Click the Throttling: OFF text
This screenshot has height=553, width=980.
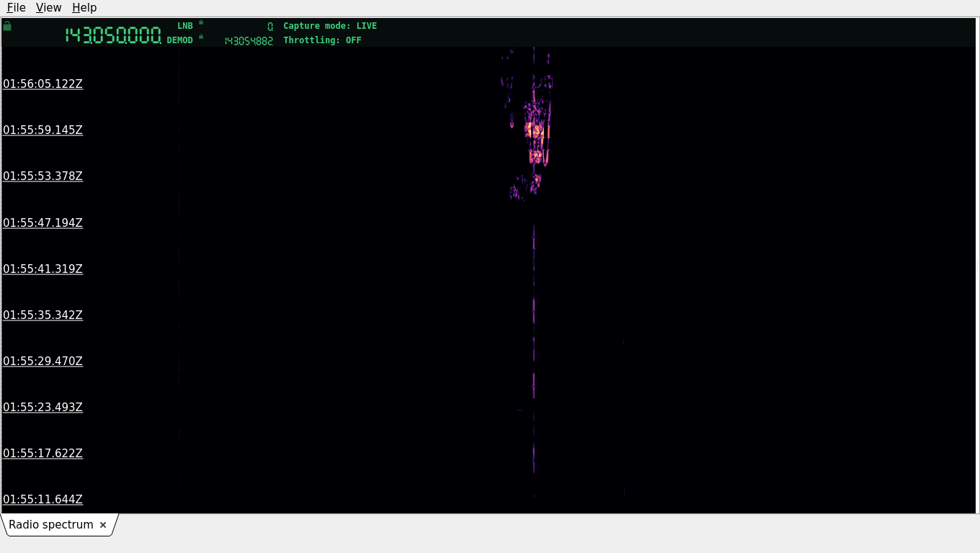point(322,40)
